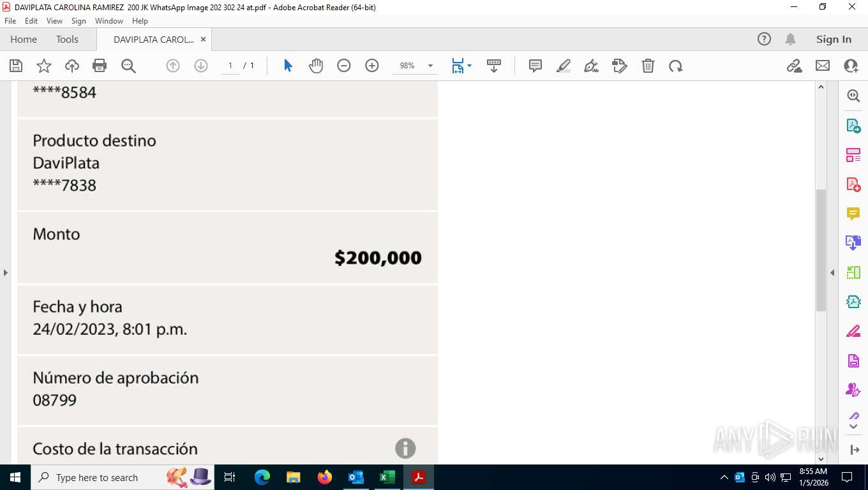Image resolution: width=868 pixels, height=490 pixels.
Task: Click the transaction cost info icon
Action: pos(405,448)
